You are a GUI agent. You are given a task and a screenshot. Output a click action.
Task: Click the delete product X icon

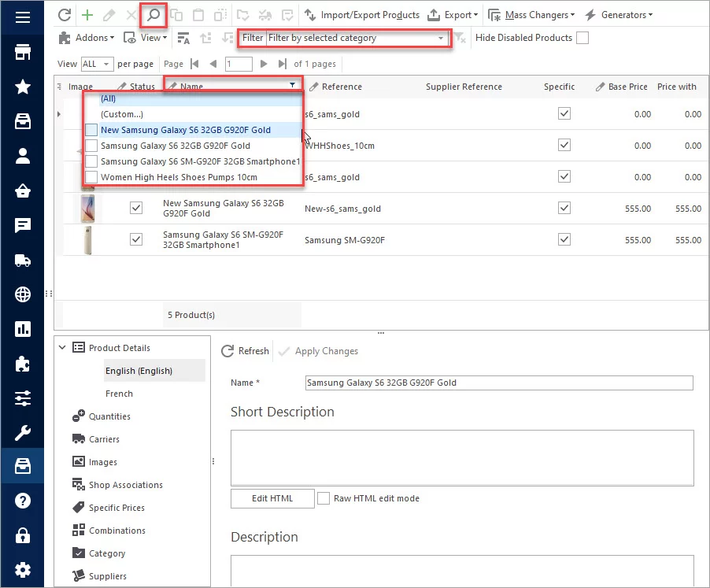click(x=131, y=15)
